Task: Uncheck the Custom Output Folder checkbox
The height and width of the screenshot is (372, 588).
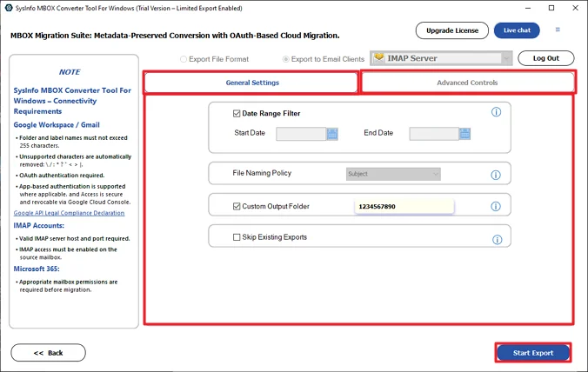Action: pos(237,206)
